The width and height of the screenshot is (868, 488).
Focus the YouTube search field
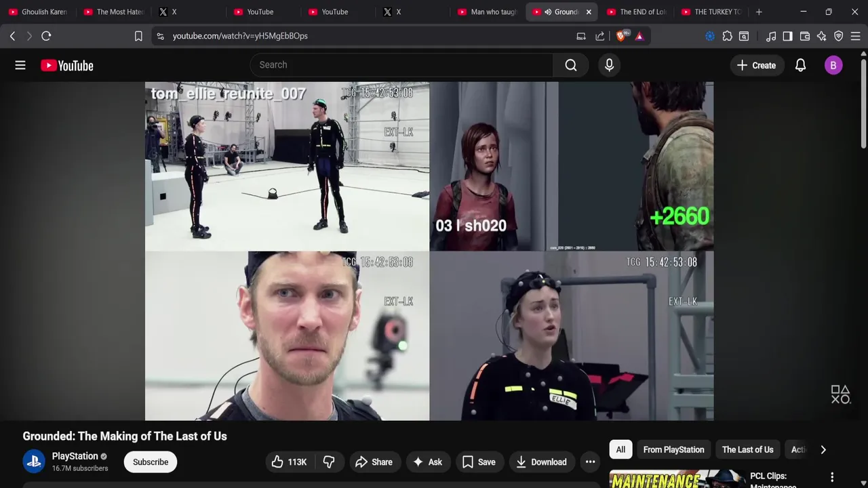(401, 65)
